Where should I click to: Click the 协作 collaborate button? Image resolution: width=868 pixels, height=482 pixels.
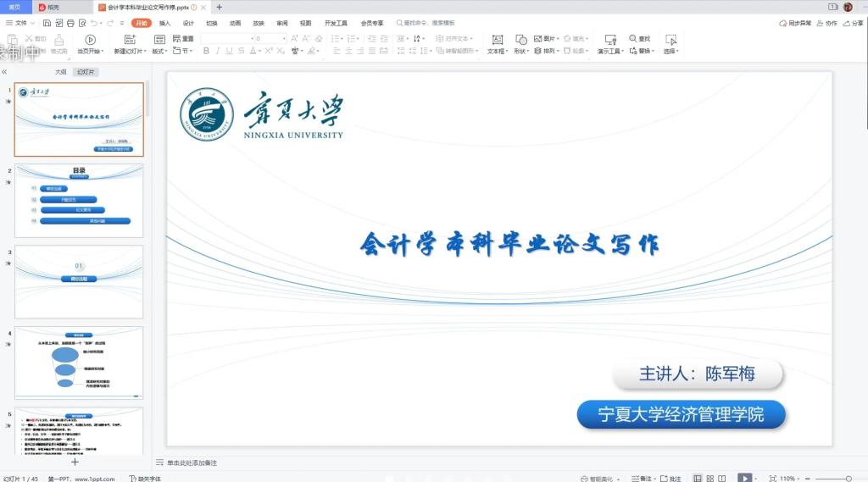tap(826, 23)
